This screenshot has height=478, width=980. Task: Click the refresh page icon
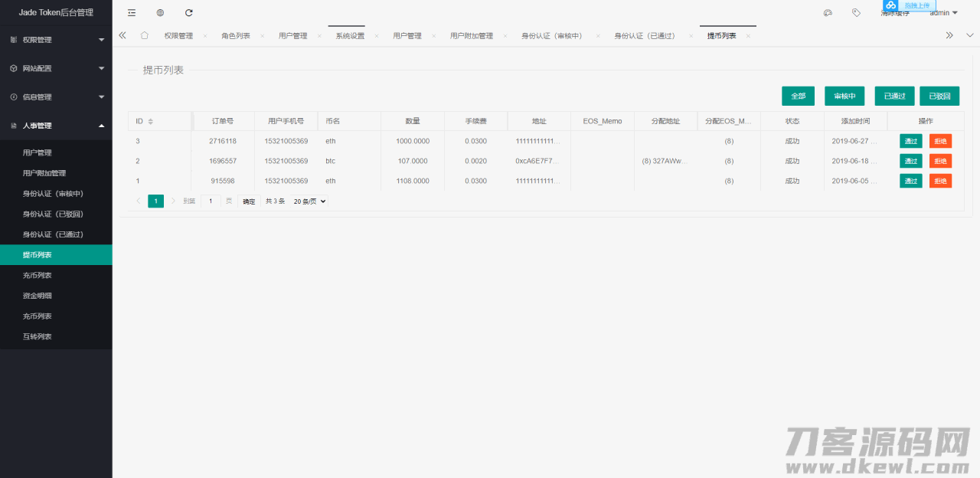189,13
